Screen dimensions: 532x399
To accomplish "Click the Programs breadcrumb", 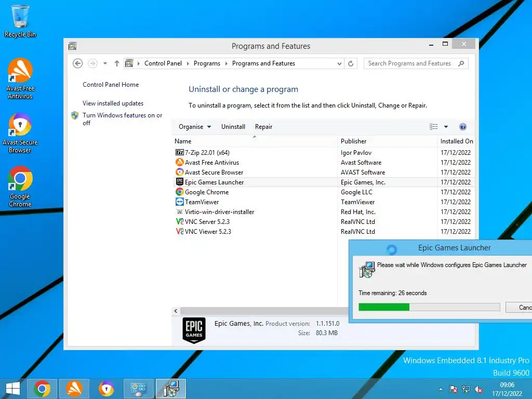I will (x=207, y=63).
